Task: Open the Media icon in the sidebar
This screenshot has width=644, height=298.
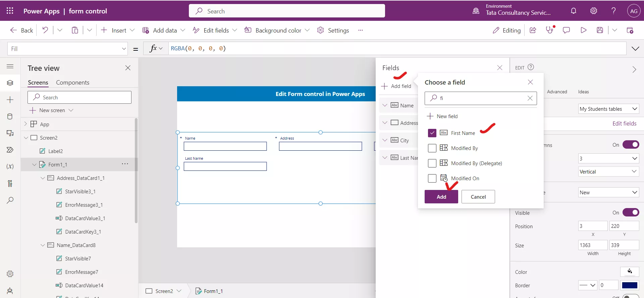Action: click(10, 133)
